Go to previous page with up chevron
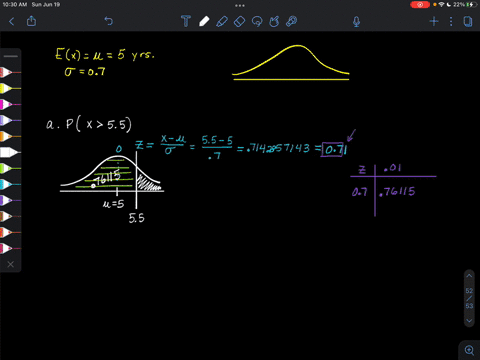 469,276
